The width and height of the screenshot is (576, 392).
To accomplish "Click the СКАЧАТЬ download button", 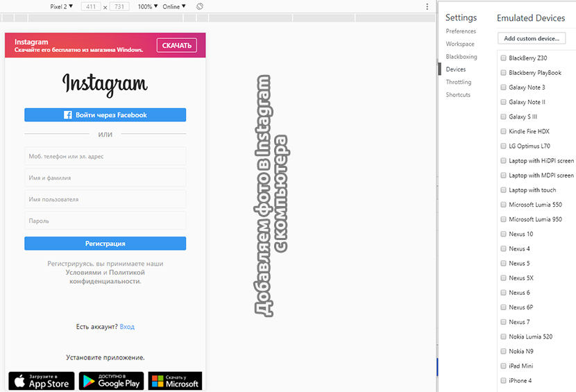I will click(177, 46).
